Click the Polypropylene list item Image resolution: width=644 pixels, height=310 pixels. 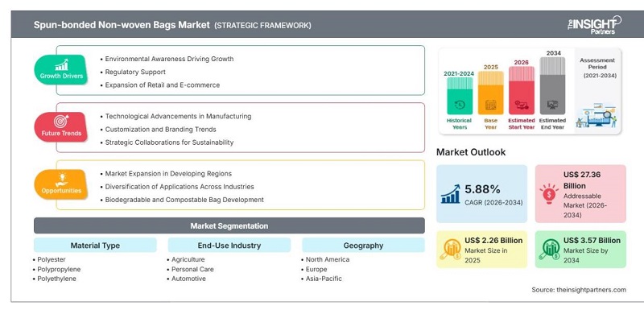click(x=59, y=270)
